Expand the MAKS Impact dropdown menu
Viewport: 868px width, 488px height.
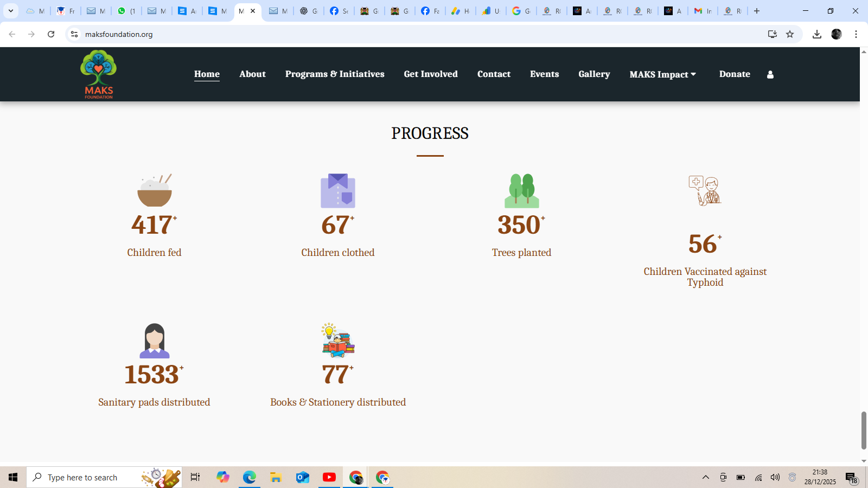pyautogui.click(x=662, y=74)
